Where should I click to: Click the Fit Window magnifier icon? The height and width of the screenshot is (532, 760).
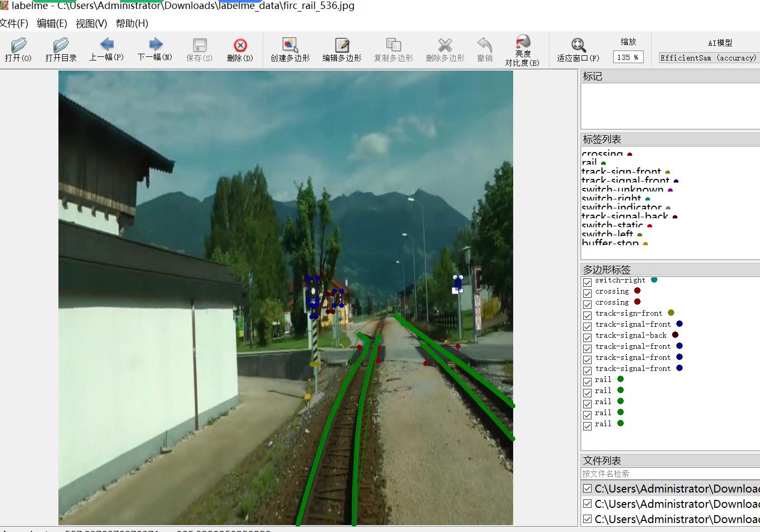pyautogui.click(x=578, y=45)
